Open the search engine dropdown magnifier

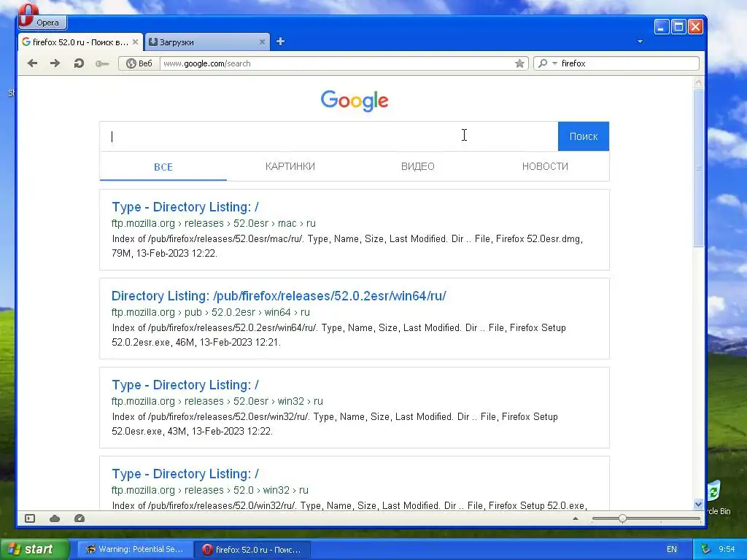coord(546,63)
